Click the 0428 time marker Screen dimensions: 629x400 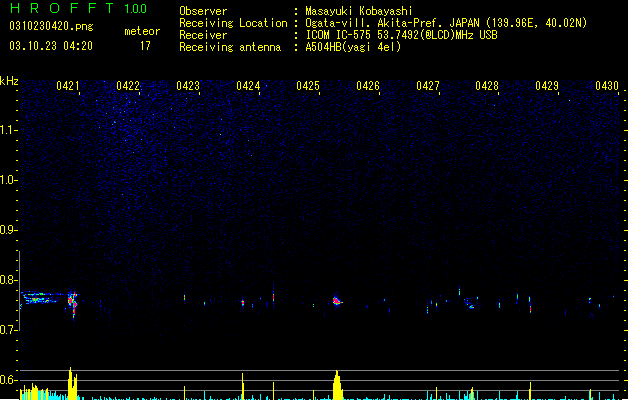tap(487, 86)
